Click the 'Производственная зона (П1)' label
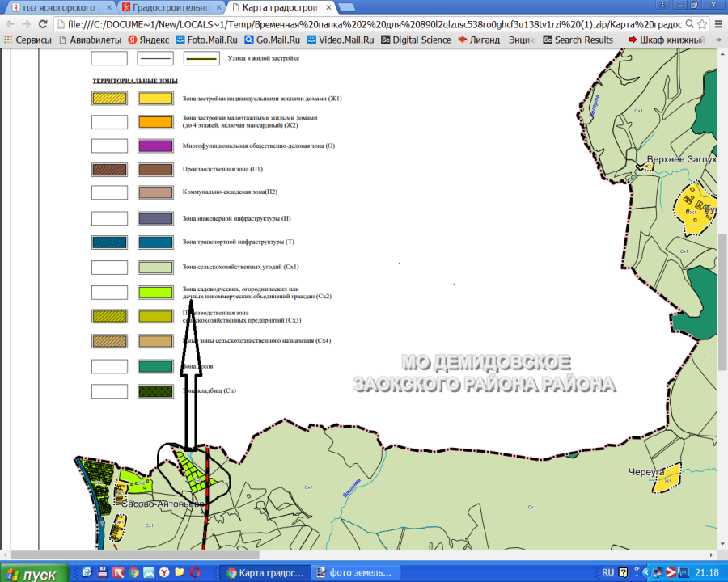The width and height of the screenshot is (728, 582). (223, 169)
